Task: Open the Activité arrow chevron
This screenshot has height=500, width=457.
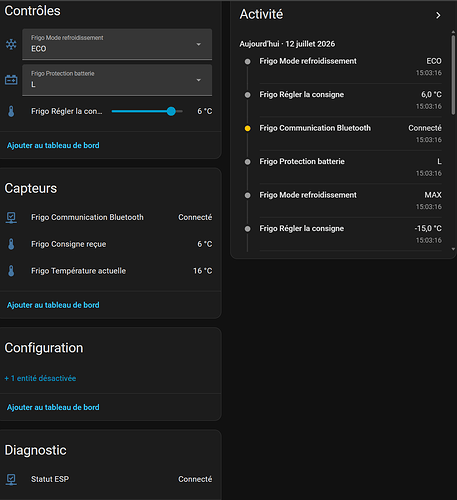Action: click(438, 15)
